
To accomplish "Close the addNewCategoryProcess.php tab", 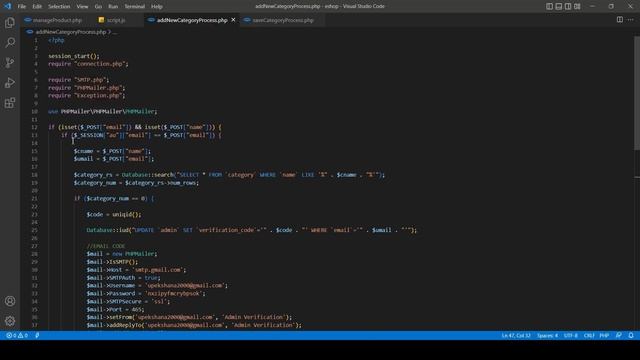I will pos(233,20).
